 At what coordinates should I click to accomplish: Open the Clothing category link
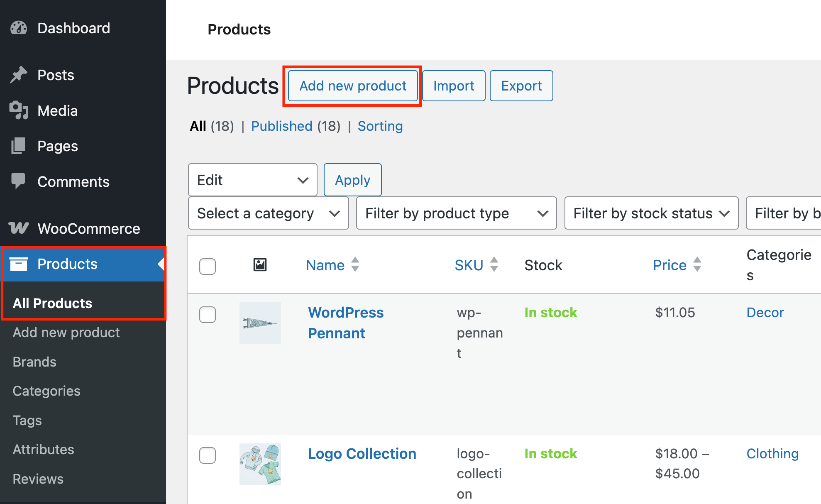pyautogui.click(x=772, y=454)
